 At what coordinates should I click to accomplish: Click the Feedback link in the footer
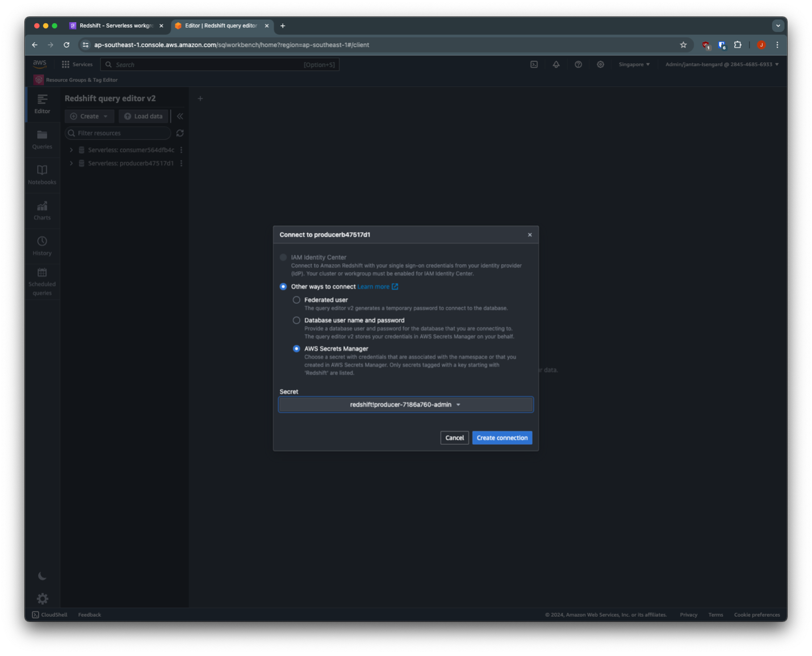(x=90, y=615)
